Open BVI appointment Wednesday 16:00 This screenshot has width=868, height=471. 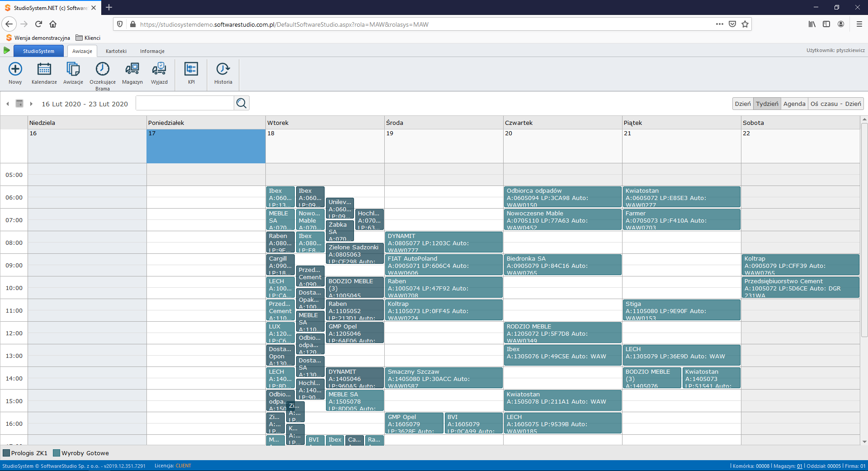click(474, 423)
